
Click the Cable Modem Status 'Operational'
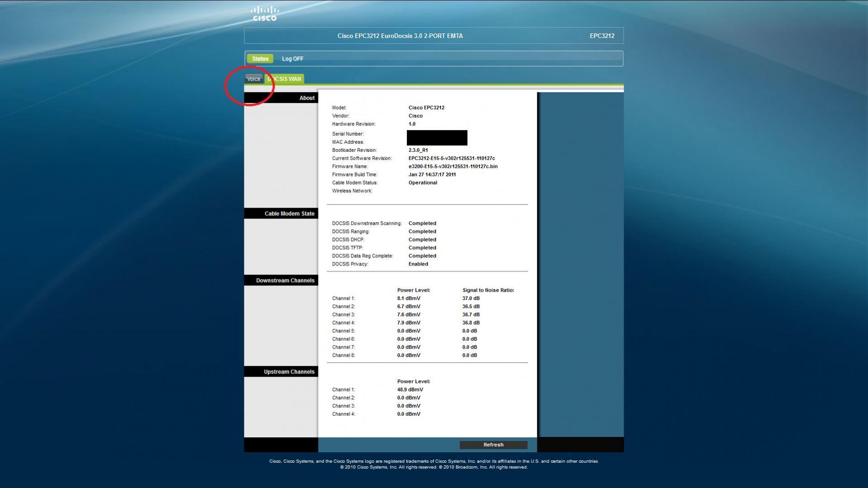(423, 183)
